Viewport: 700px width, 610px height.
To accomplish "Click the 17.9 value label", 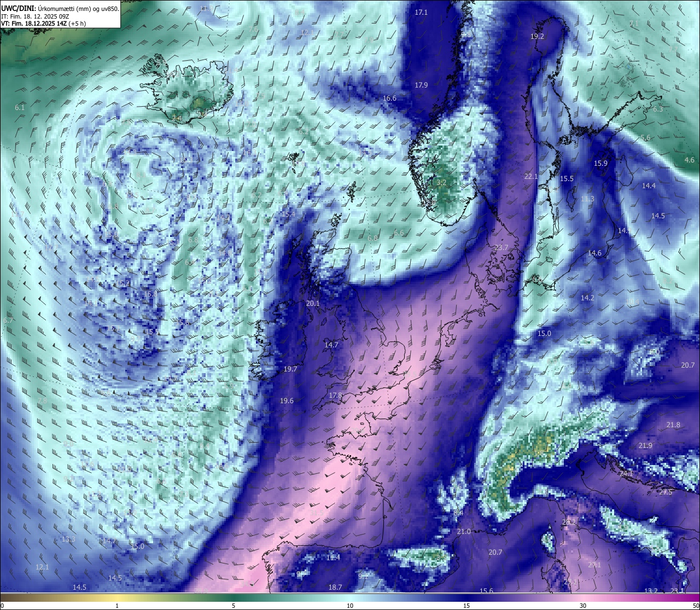I will pyautogui.click(x=421, y=85).
